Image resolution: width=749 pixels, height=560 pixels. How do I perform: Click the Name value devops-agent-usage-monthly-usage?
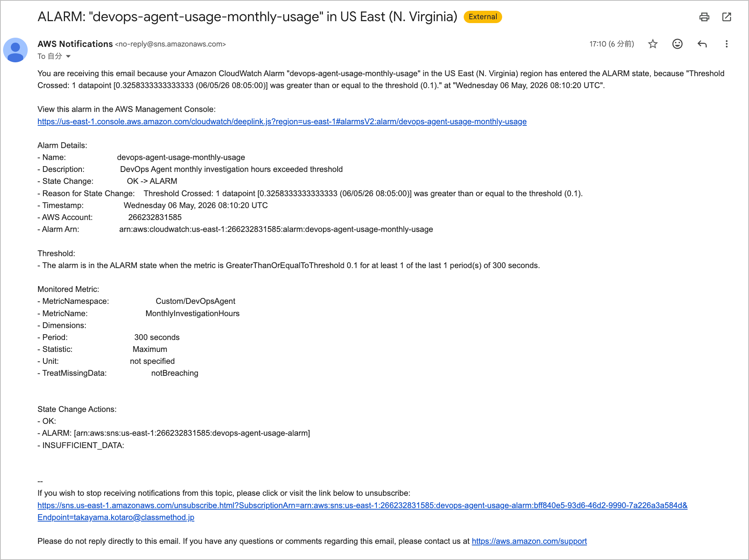point(181,157)
